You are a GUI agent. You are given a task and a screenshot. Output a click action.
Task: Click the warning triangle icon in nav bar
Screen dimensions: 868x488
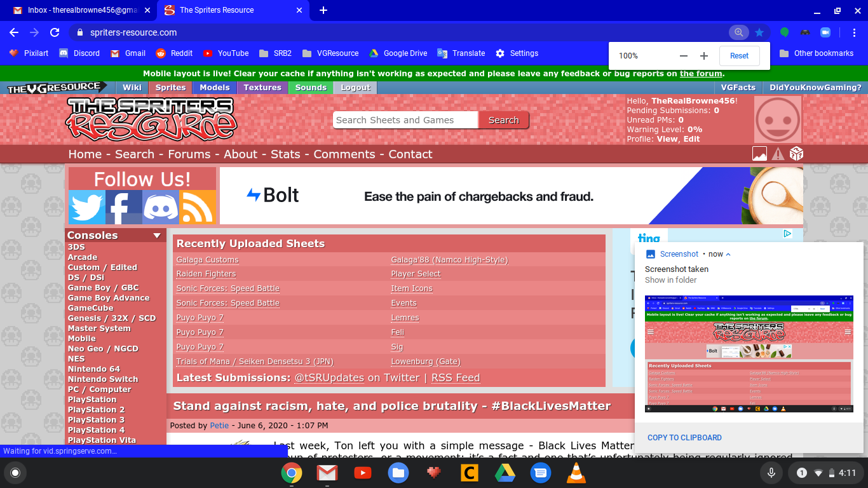[778, 154]
